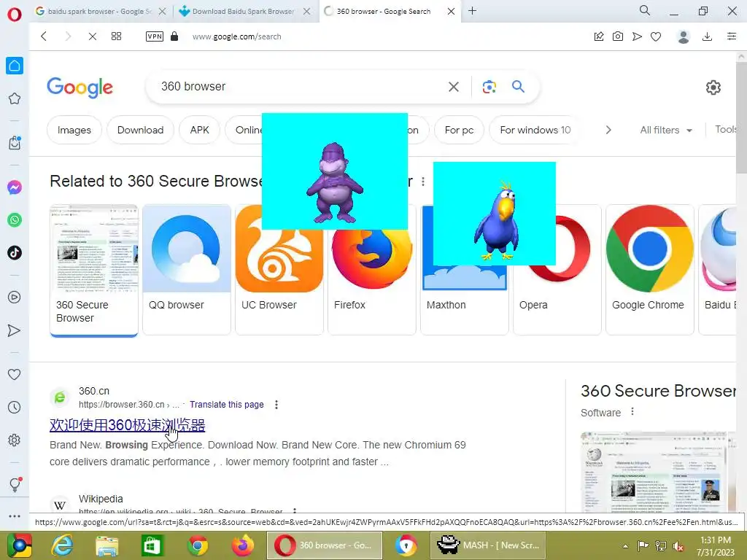Open the sidebar player icon
The height and width of the screenshot is (560, 747).
pyautogui.click(x=15, y=297)
